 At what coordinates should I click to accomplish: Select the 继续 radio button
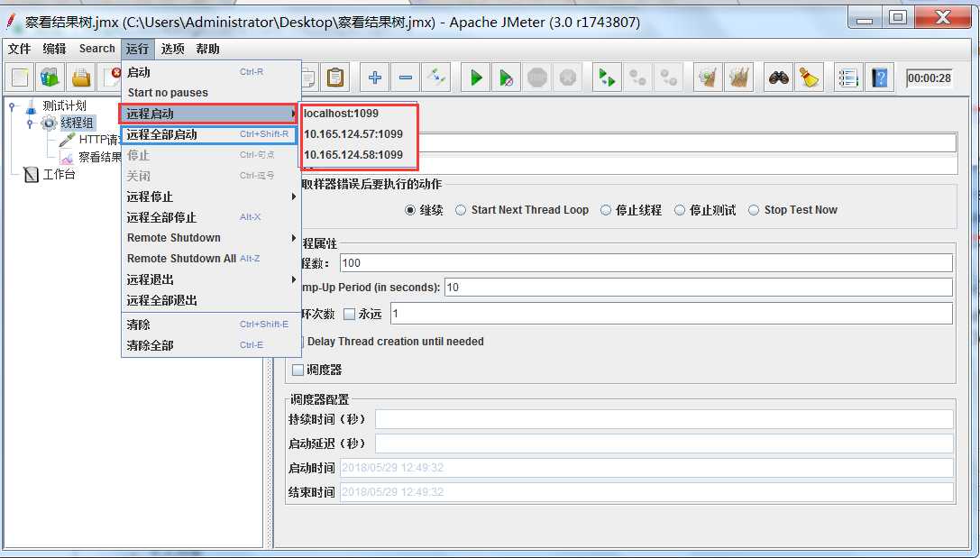pos(410,211)
